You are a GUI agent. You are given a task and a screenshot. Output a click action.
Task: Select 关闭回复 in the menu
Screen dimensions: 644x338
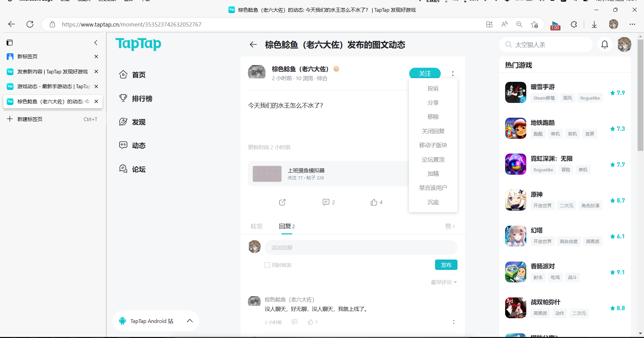pos(433,131)
